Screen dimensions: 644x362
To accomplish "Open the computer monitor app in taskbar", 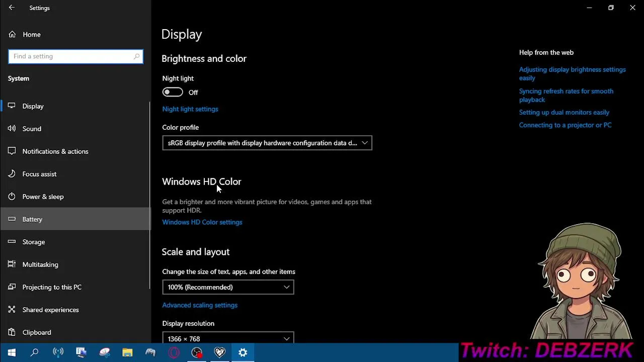I will tap(81, 353).
